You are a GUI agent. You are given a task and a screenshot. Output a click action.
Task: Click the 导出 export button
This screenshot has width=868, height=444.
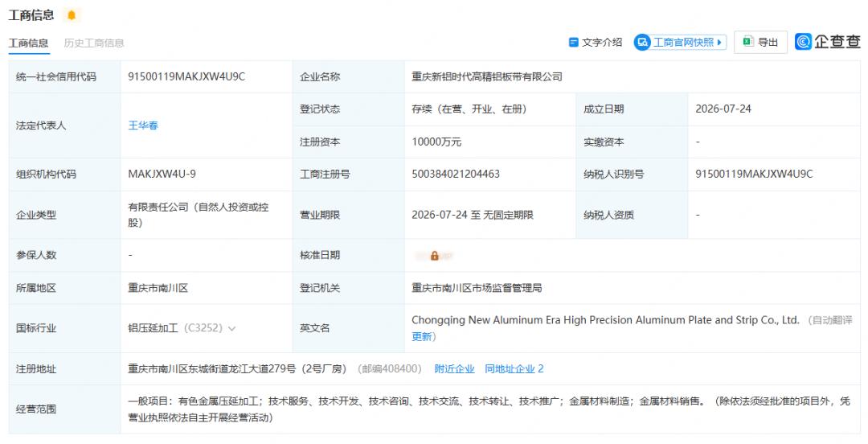coord(760,42)
